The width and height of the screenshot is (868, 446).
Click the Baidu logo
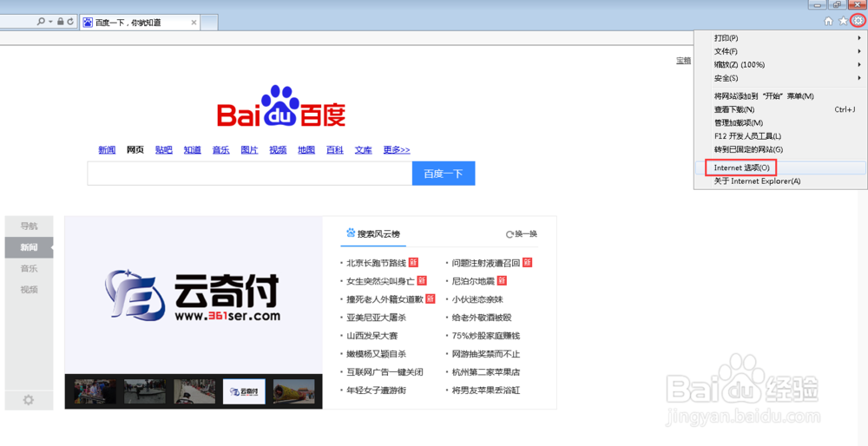coord(281,106)
